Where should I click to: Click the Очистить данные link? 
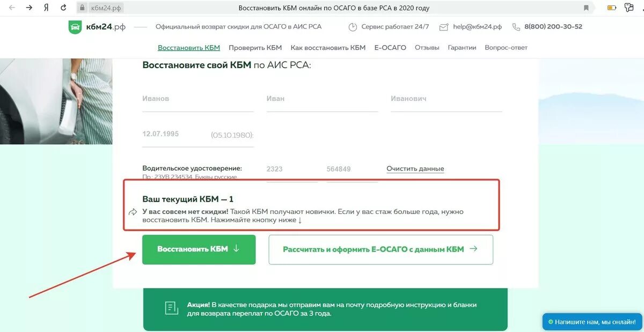pyautogui.click(x=415, y=169)
